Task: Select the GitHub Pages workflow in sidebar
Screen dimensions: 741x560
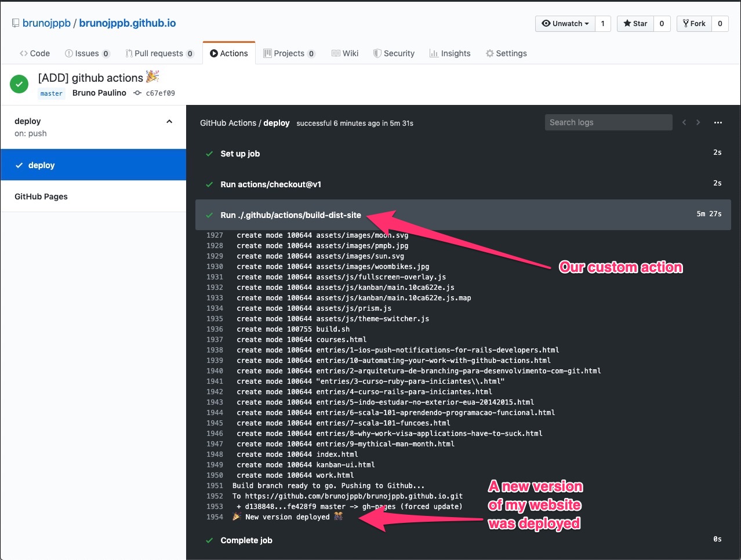Action: (41, 196)
